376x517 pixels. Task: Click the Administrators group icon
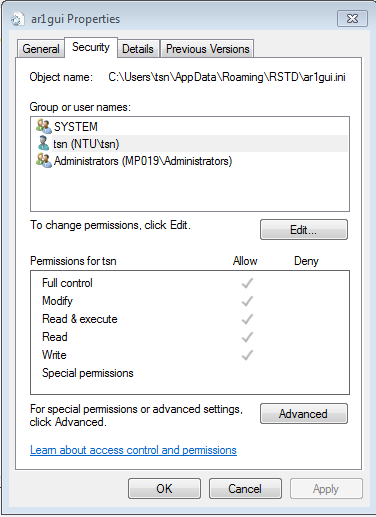click(44, 161)
